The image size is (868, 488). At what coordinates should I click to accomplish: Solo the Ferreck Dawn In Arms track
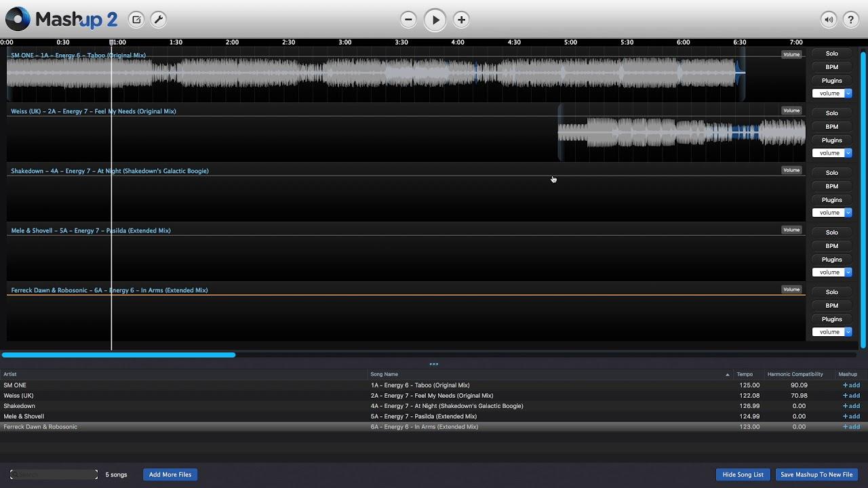832,292
